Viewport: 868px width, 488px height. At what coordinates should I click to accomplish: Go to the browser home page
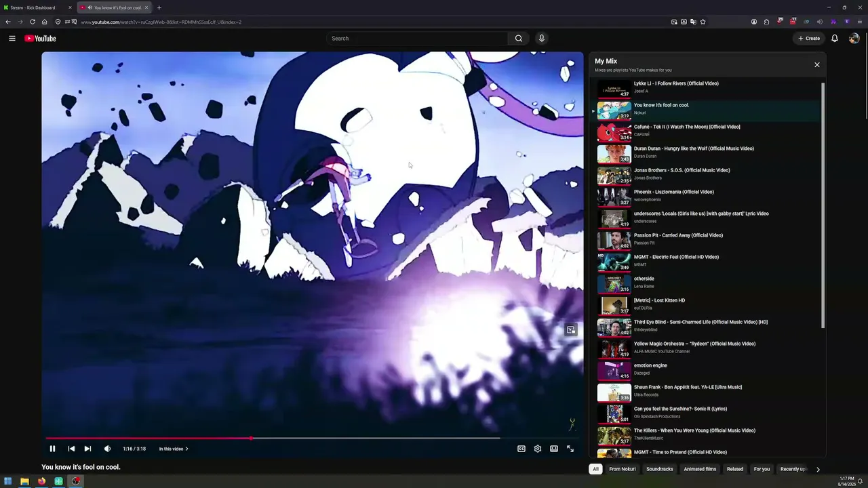tap(45, 22)
